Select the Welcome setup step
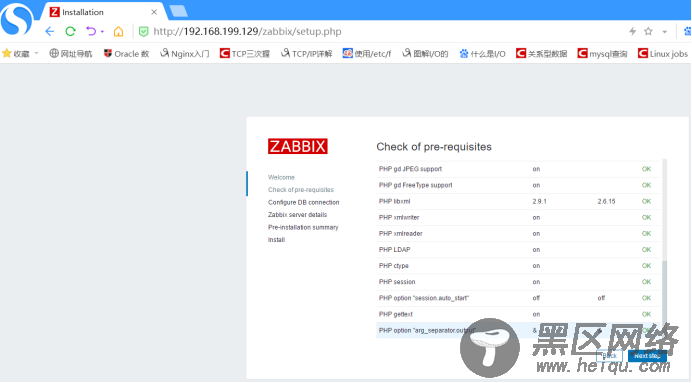 (x=281, y=177)
